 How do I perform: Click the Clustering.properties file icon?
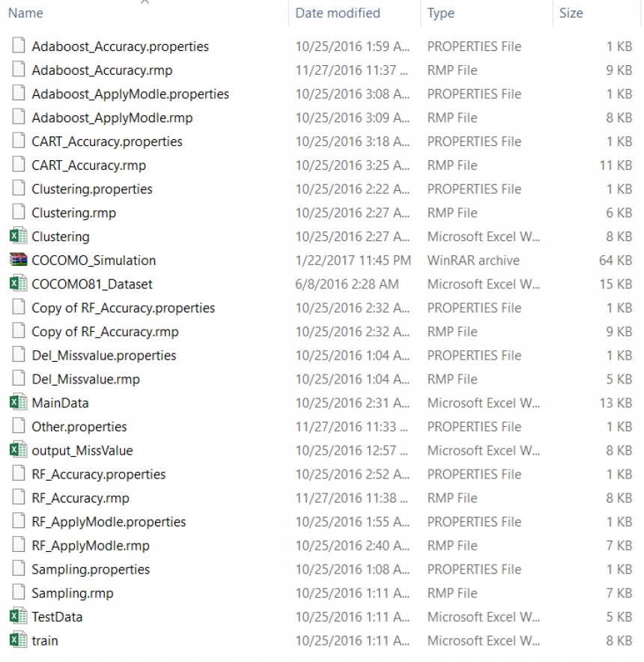pyautogui.click(x=18, y=188)
